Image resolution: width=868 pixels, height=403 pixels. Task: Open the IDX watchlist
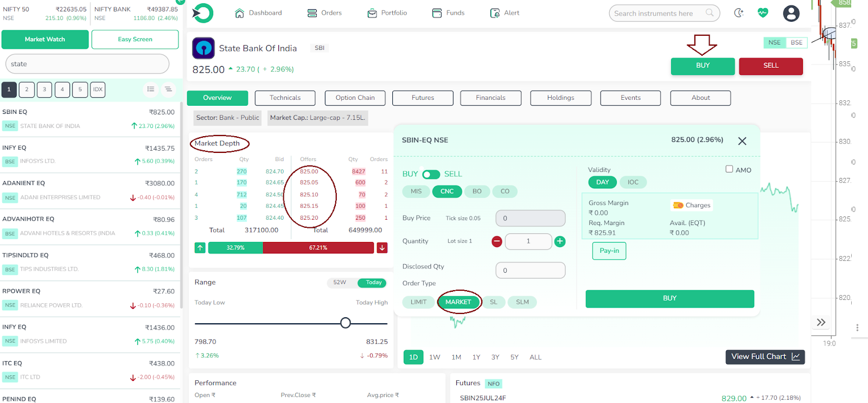[x=98, y=89]
